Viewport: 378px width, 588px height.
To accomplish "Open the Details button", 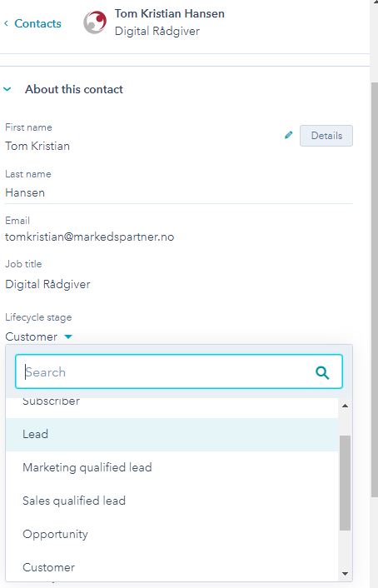I will [326, 136].
